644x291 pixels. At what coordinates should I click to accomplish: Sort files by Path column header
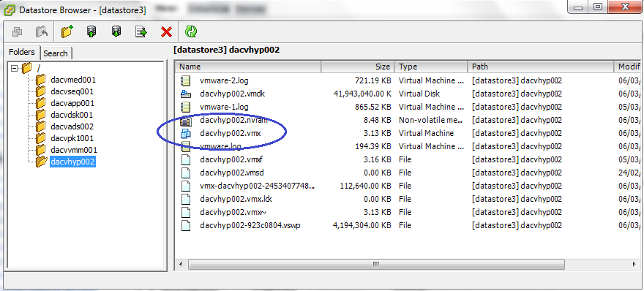pos(541,67)
